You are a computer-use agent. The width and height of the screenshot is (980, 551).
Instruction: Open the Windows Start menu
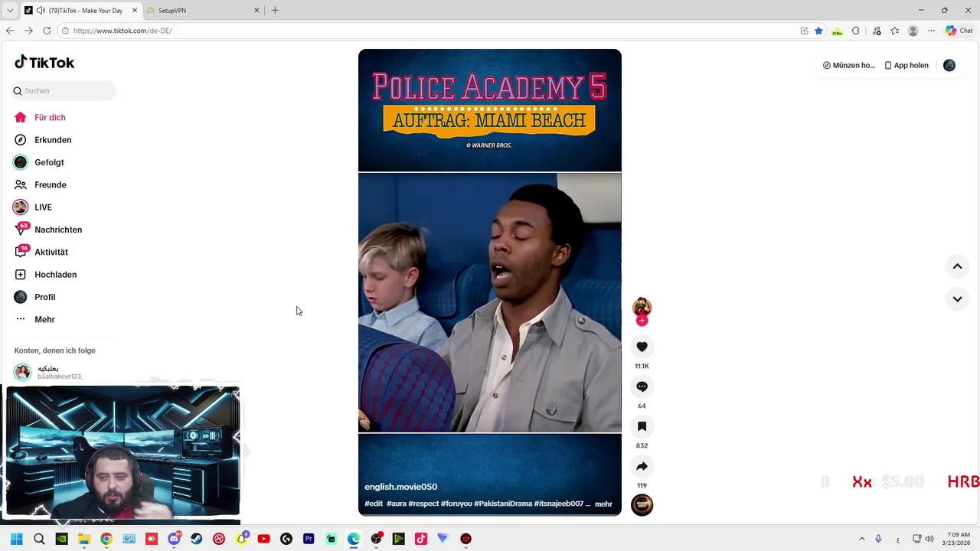[x=17, y=539]
